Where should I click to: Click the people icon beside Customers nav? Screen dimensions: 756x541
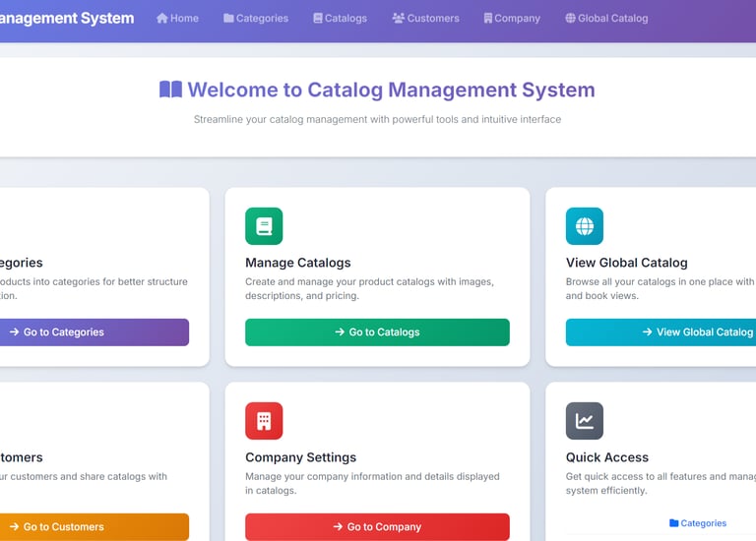coord(399,19)
